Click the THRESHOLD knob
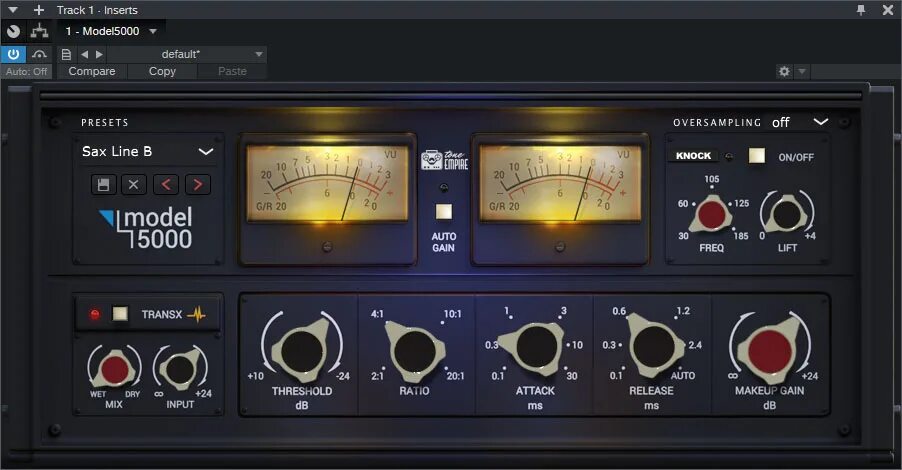902x470 pixels. click(x=301, y=350)
